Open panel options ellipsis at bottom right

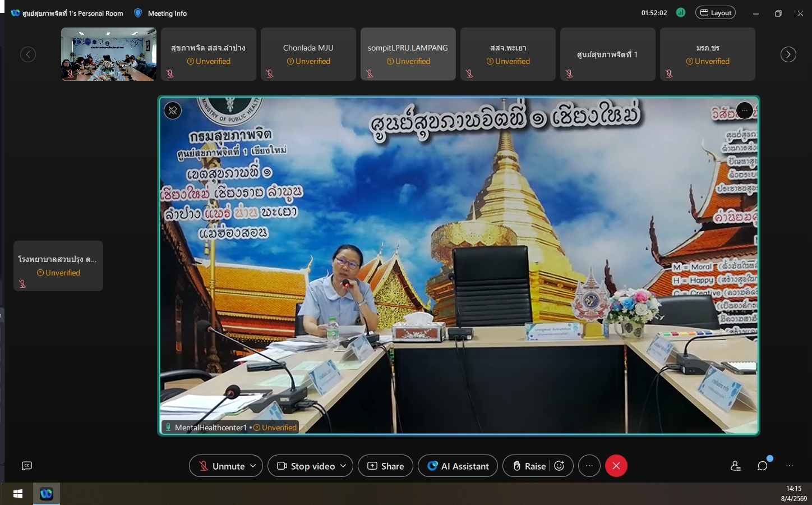[790, 466]
